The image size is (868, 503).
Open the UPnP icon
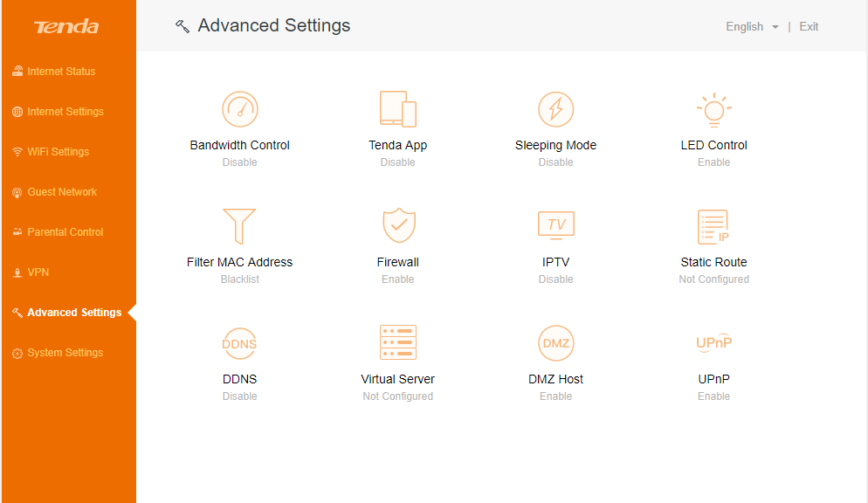(x=714, y=343)
